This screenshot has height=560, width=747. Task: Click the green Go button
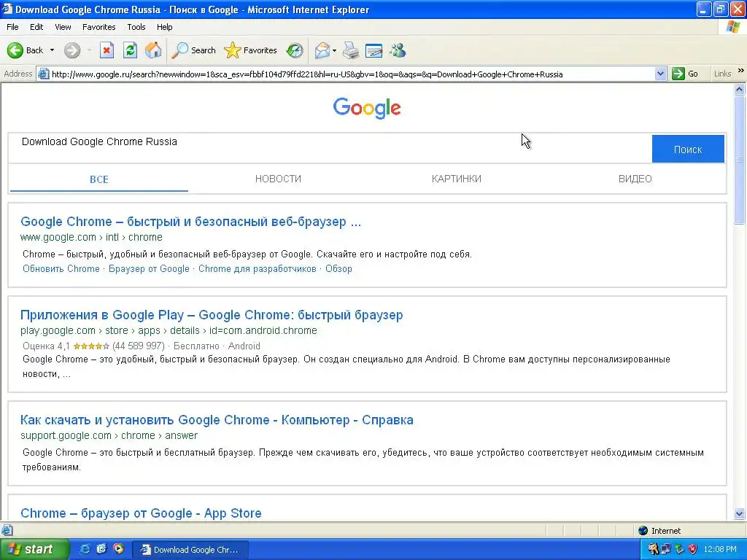tap(685, 74)
